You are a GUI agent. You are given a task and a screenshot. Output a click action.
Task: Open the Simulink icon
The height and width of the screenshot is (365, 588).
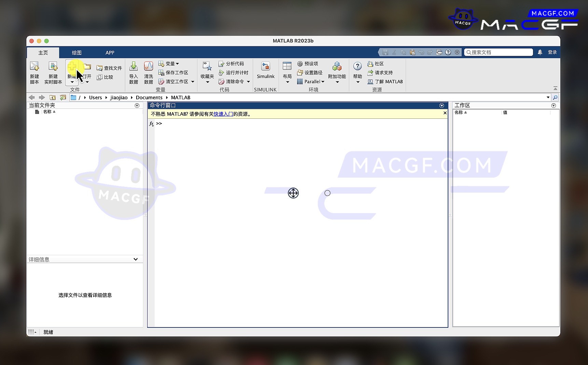[265, 67]
